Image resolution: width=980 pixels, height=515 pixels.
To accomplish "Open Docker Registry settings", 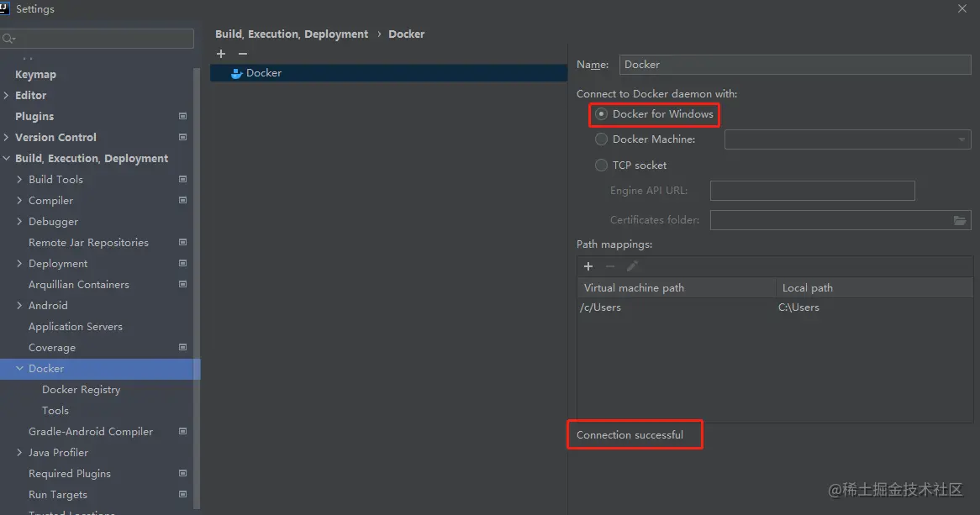I will coord(82,389).
